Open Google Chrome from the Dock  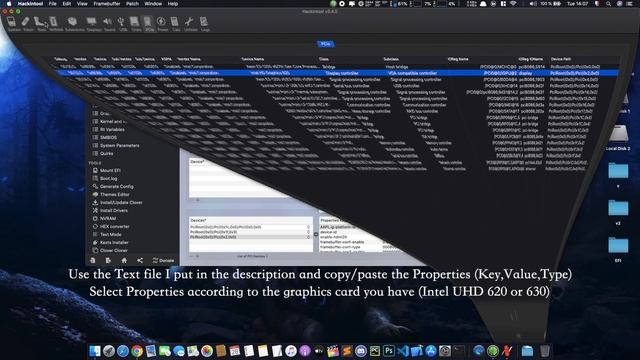tap(137, 351)
